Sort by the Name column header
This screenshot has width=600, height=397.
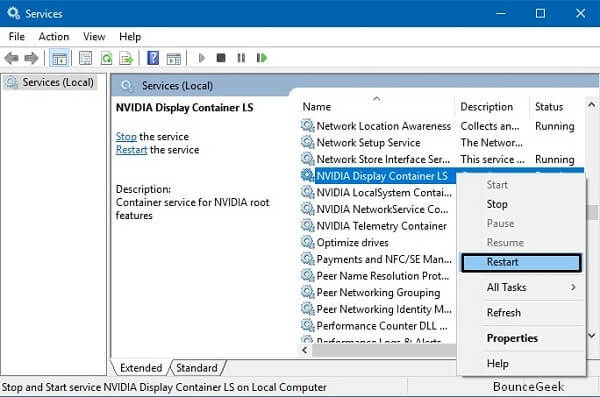376,106
